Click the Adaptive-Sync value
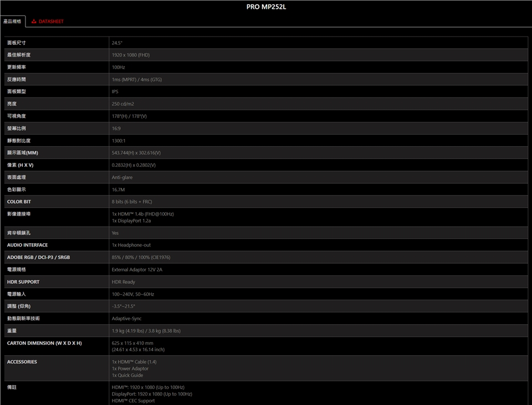This screenshot has width=532, height=405. (x=126, y=319)
